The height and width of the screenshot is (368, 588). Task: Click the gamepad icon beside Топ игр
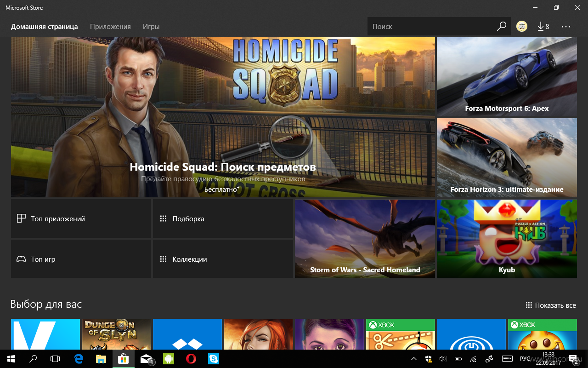click(21, 259)
